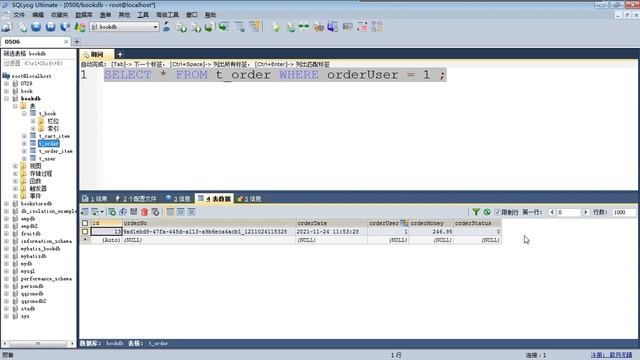Click the new query editor toolbar icon
This screenshot has height=360, width=640.
pos(22,27)
